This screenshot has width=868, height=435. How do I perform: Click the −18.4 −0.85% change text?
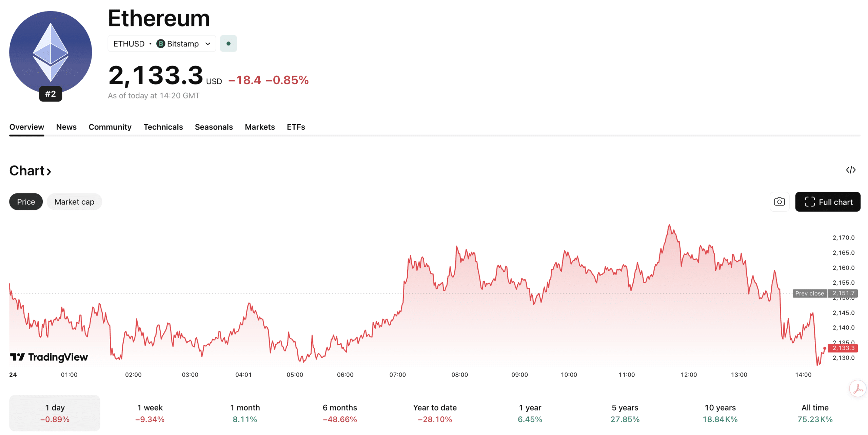268,80
